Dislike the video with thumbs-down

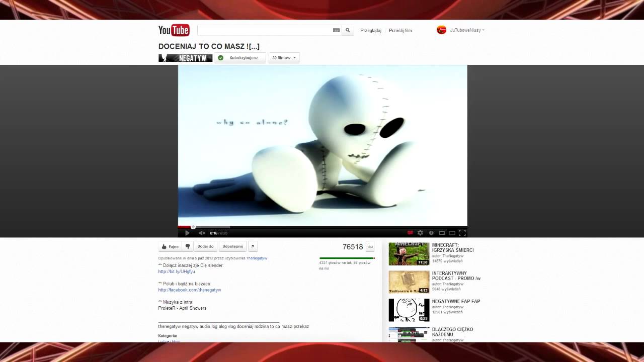pyautogui.click(x=188, y=246)
